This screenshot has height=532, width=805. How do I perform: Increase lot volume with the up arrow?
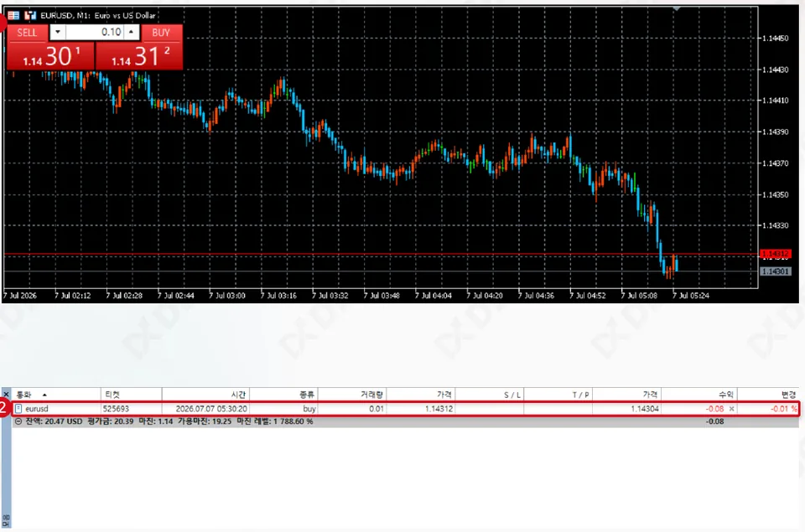coord(132,32)
